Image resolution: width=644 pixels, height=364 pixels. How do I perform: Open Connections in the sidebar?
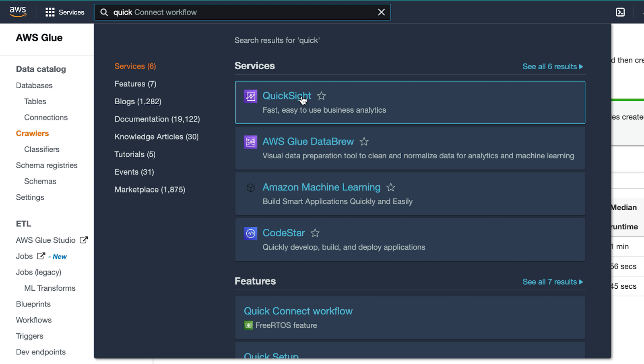[46, 118]
